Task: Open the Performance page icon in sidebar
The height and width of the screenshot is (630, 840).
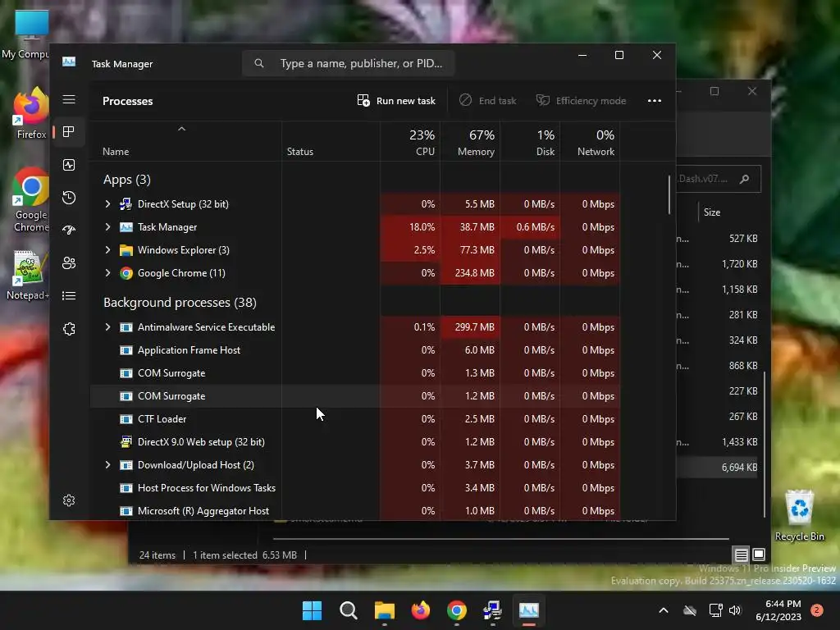Action: click(69, 165)
